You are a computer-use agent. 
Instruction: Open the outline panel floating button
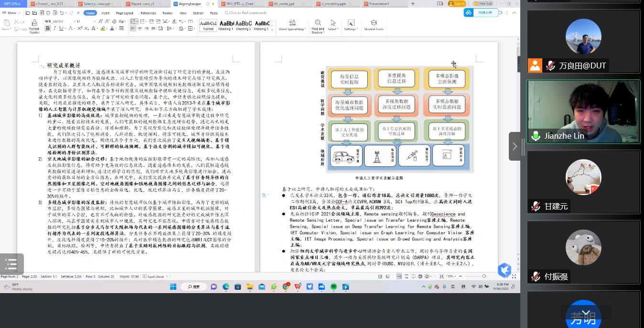coord(11,264)
